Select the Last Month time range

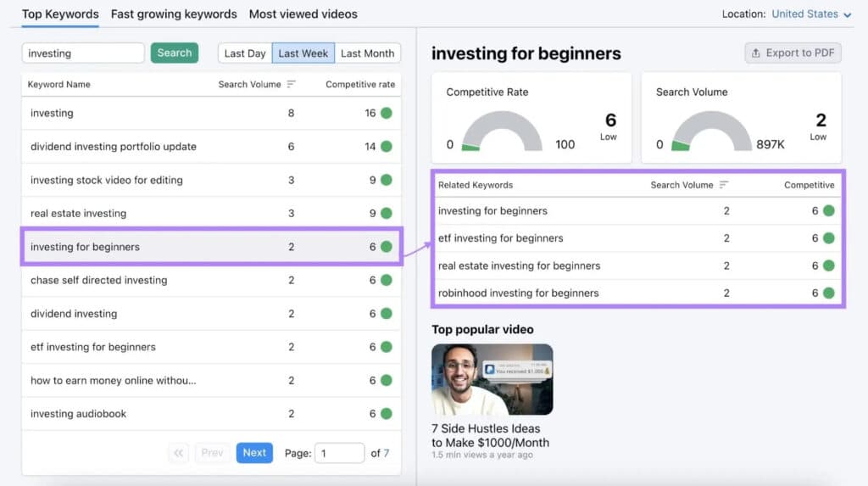(x=367, y=53)
